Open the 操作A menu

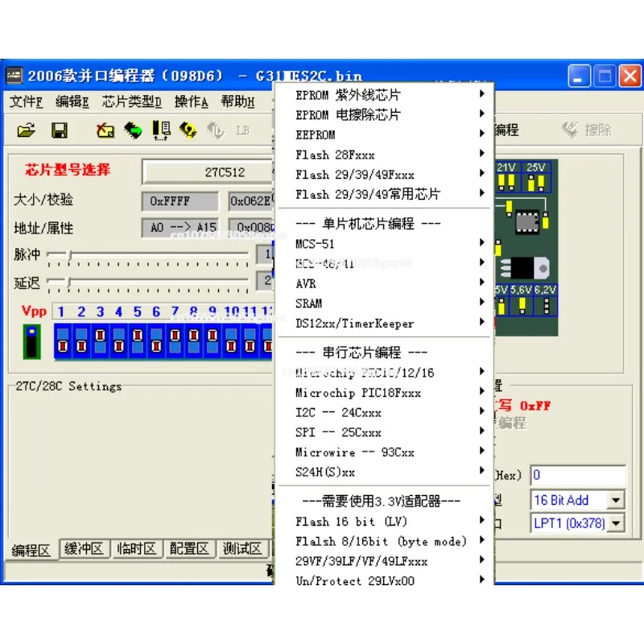point(191,101)
